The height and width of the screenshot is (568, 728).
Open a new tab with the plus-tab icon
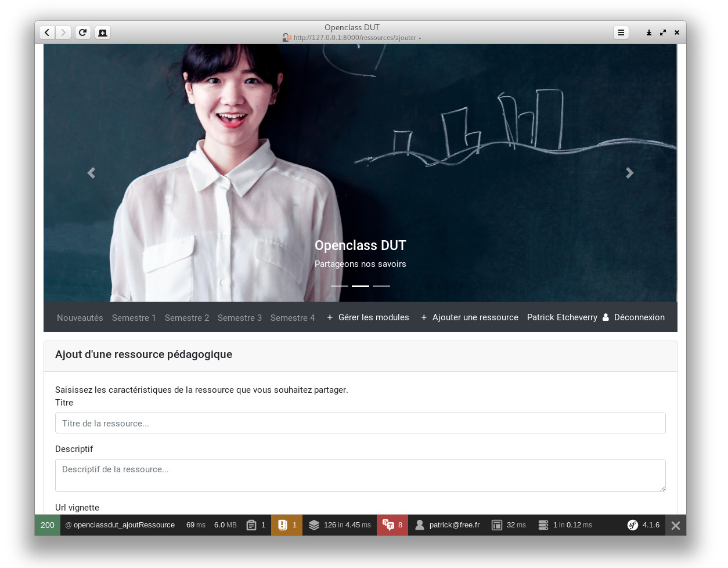pyautogui.click(x=103, y=32)
